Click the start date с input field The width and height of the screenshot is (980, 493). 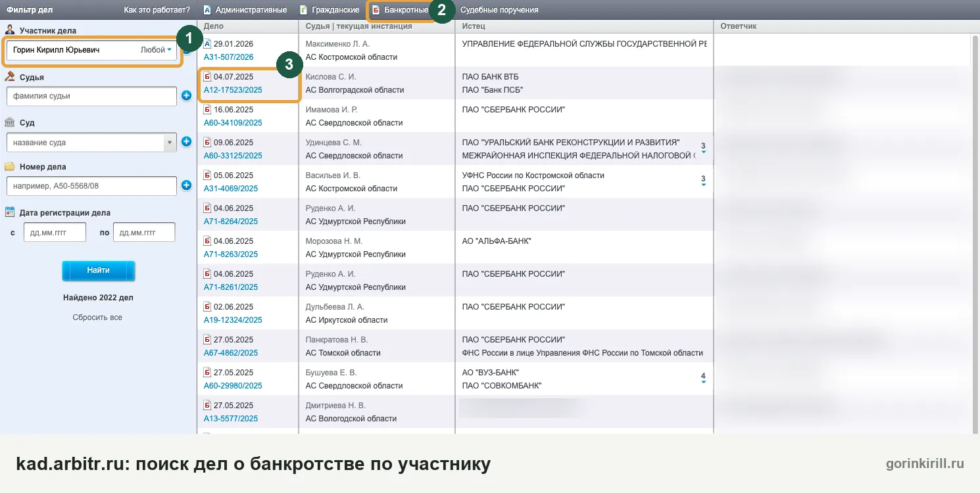(55, 233)
